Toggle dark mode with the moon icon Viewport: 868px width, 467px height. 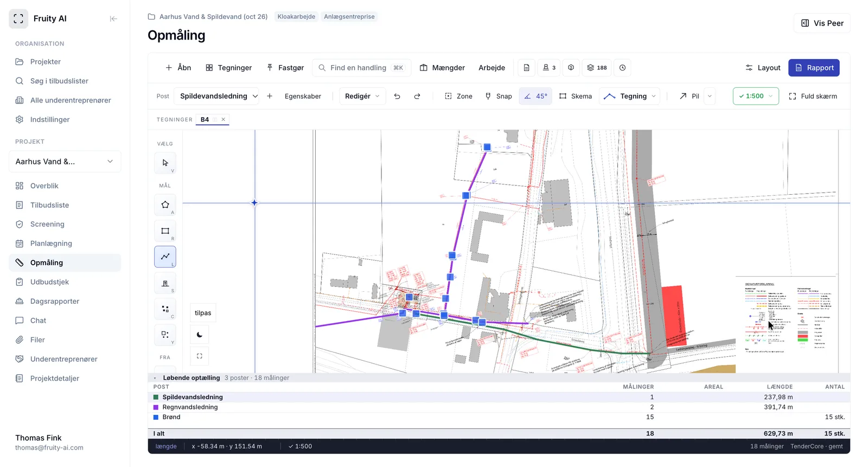coord(200,335)
